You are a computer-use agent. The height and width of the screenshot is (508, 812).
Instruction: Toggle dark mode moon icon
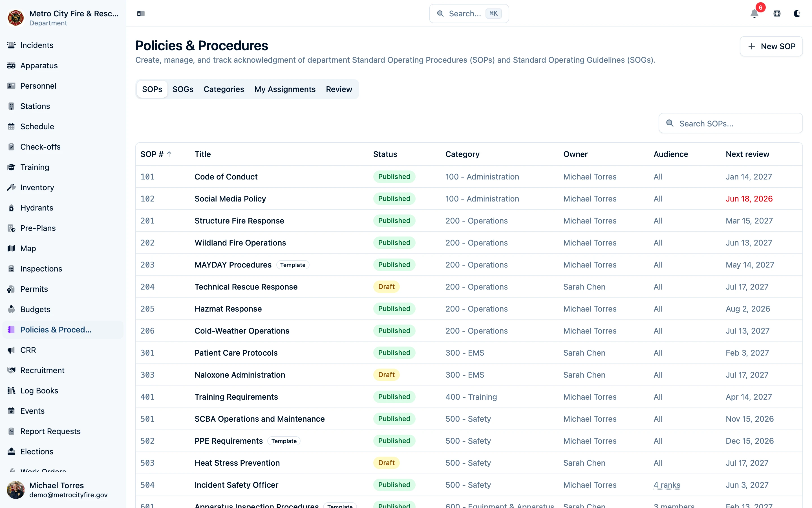tap(797, 14)
